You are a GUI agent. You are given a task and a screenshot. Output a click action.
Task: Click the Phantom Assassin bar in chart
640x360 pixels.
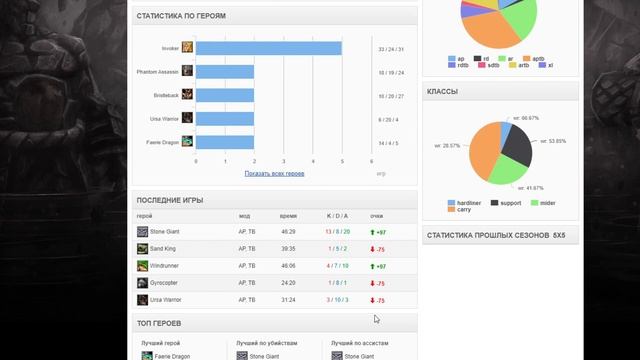click(225, 72)
